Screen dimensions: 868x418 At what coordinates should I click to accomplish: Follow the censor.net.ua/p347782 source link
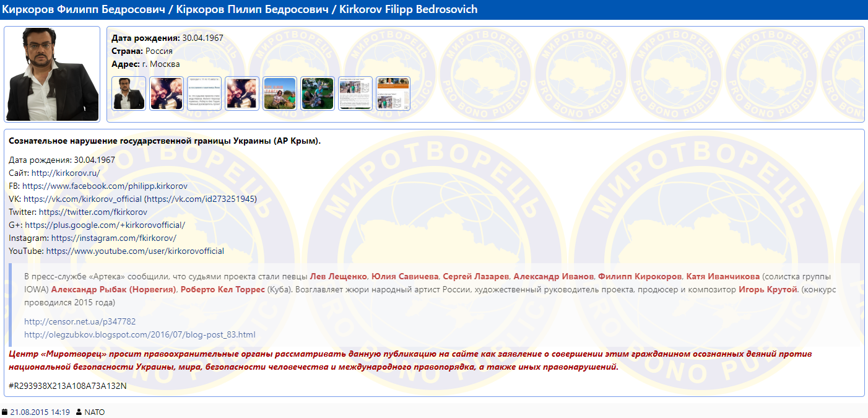(80, 322)
